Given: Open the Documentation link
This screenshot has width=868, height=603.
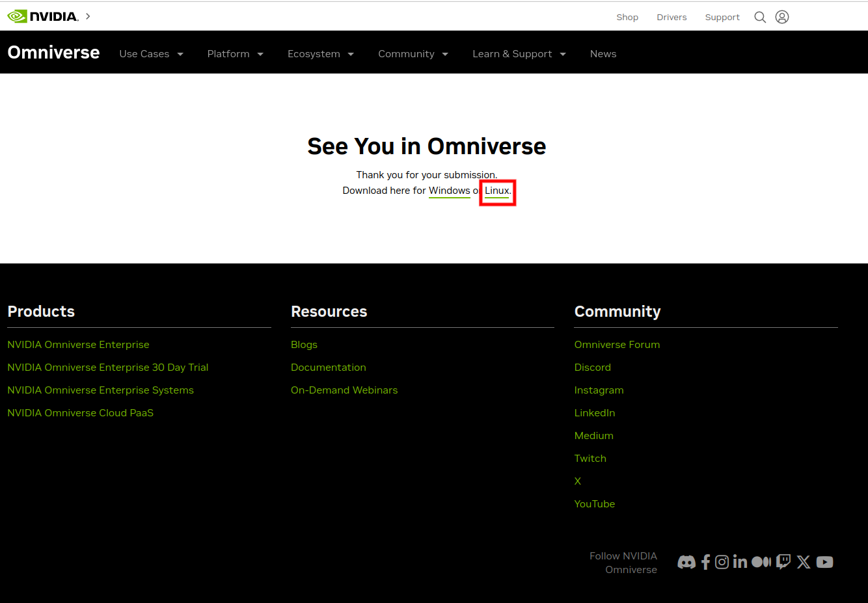Looking at the screenshot, I should point(329,368).
